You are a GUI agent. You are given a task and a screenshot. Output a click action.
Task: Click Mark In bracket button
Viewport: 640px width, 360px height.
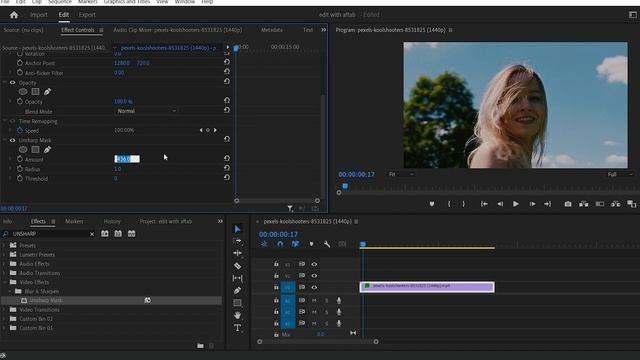click(x=449, y=204)
